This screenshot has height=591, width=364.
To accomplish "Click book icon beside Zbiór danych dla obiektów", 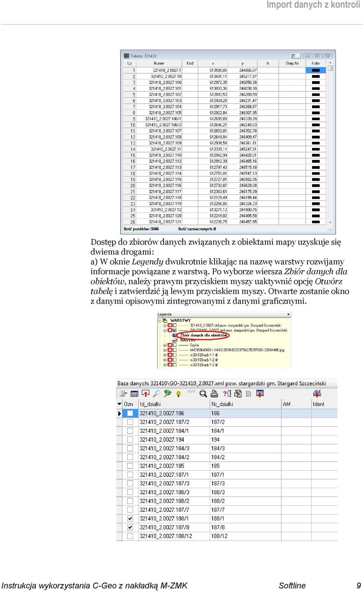I will 174,335.
